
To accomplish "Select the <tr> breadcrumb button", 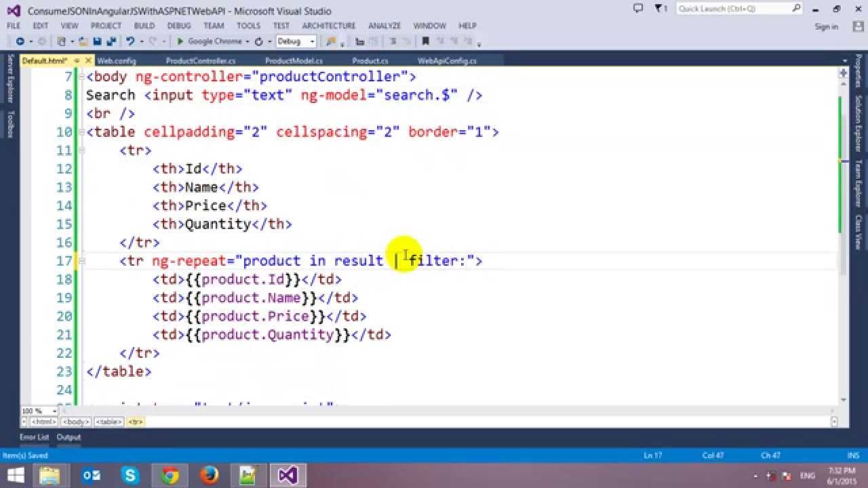I will point(135,422).
